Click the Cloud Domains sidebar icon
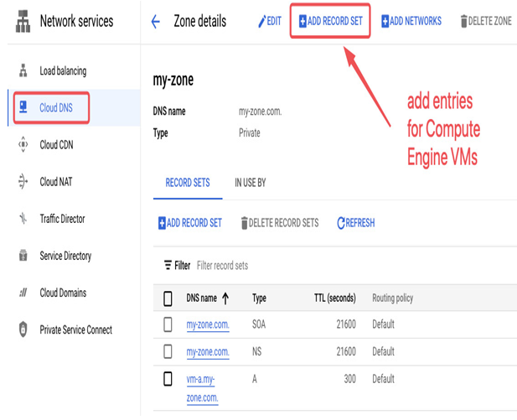Screen dimensions: 517x420 coord(23,293)
